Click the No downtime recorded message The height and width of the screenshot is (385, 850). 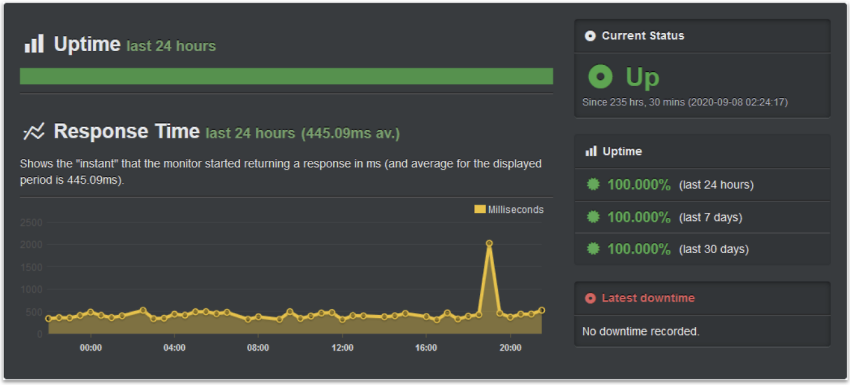(641, 331)
